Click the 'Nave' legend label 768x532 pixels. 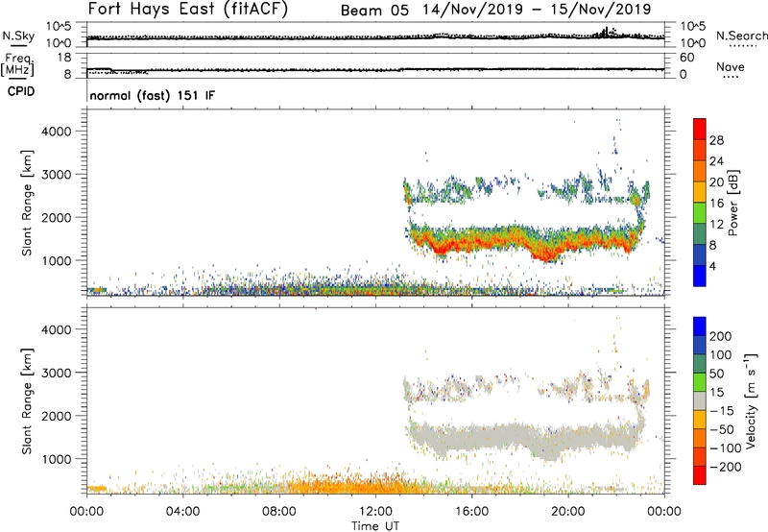tap(730, 66)
